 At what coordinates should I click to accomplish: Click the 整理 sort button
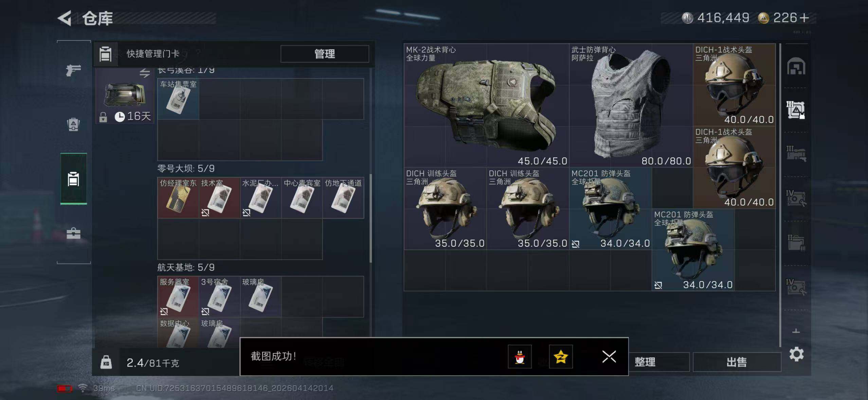645,362
